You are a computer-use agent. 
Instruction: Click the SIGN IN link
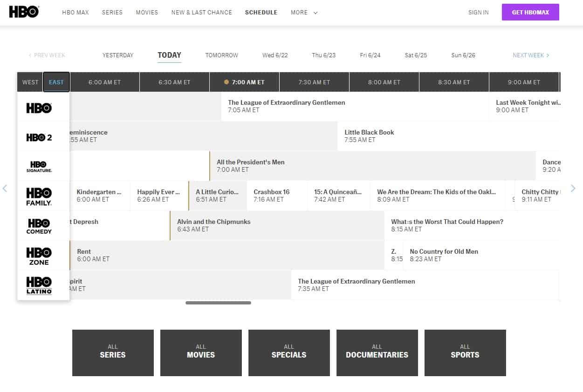(x=479, y=13)
